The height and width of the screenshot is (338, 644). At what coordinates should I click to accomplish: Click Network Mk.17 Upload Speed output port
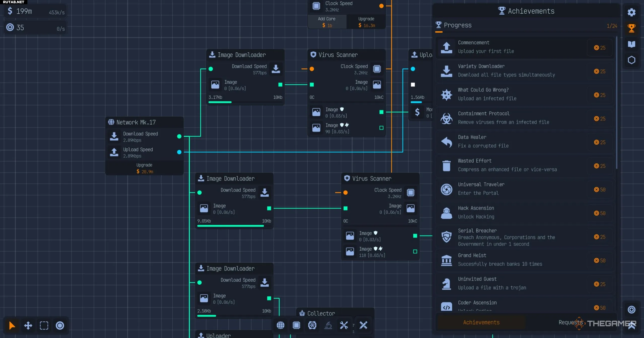[179, 152]
